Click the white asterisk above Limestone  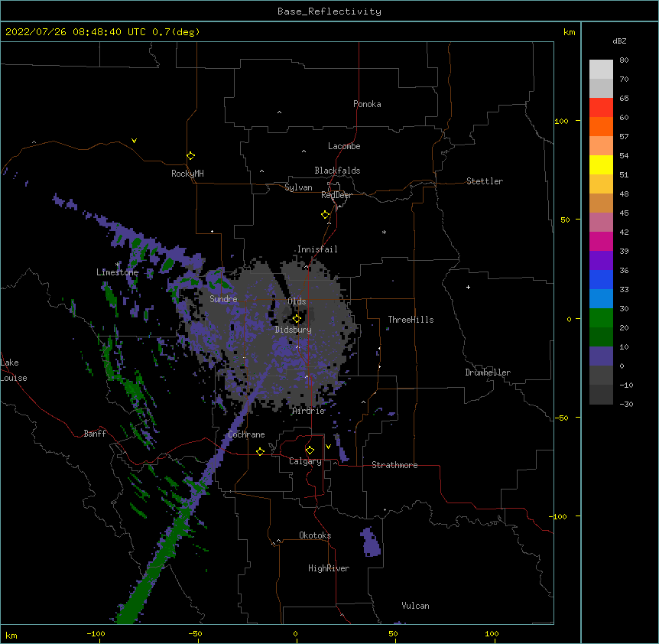pyautogui.click(x=118, y=265)
